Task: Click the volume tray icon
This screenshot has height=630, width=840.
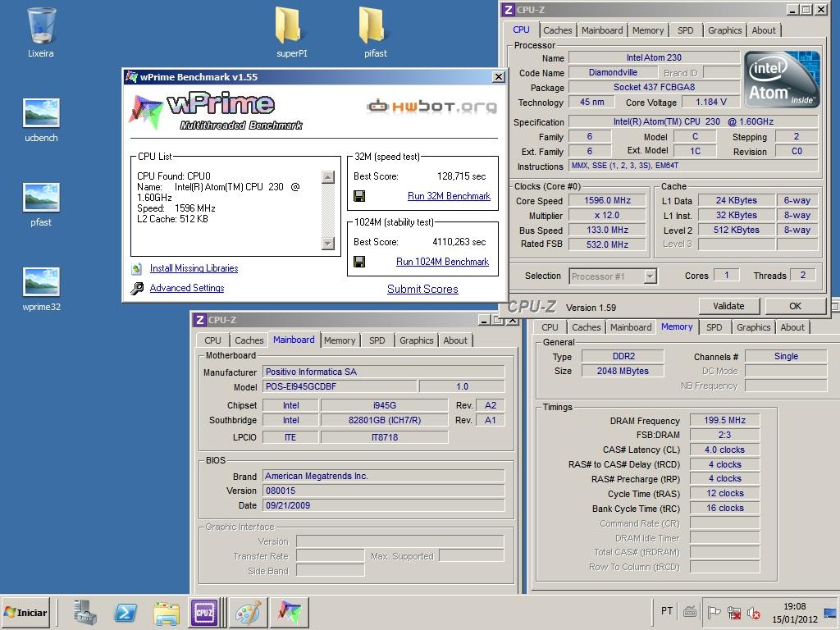Action: coord(753,612)
